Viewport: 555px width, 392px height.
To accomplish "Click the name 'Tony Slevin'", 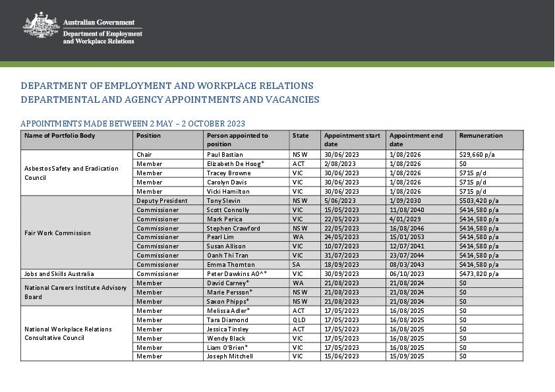I will click(223, 200).
